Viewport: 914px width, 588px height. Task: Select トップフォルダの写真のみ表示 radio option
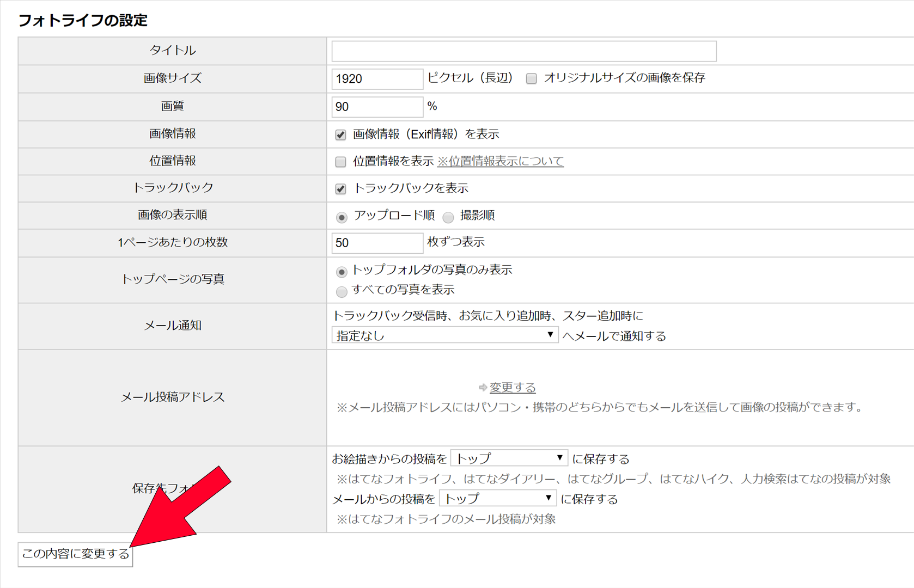342,272
